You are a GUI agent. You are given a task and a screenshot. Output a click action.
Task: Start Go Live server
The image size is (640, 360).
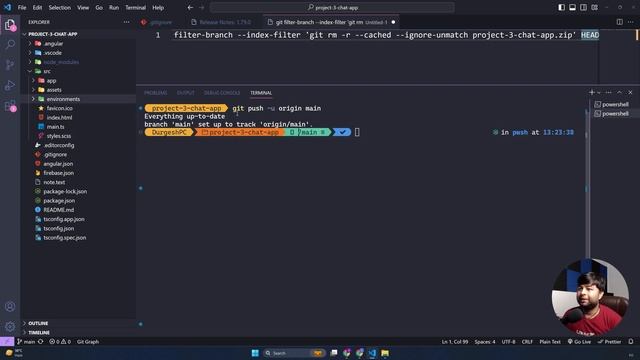coord(579,342)
